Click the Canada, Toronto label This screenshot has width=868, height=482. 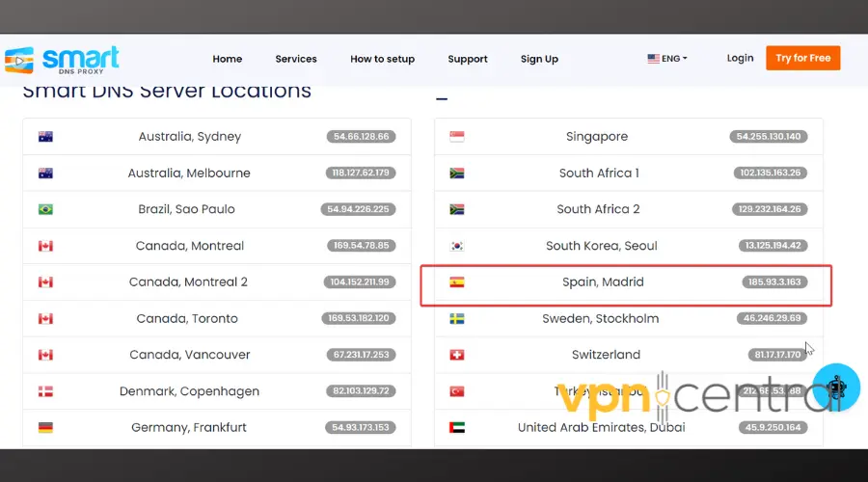[187, 319]
